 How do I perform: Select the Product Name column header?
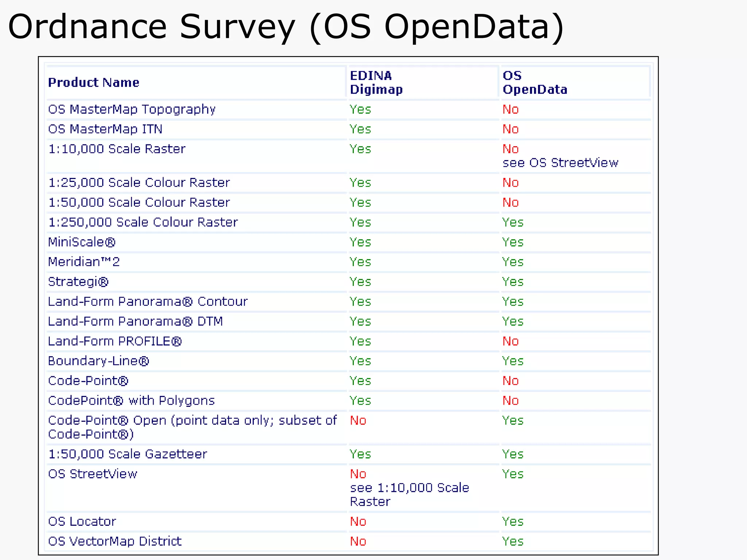tap(94, 82)
